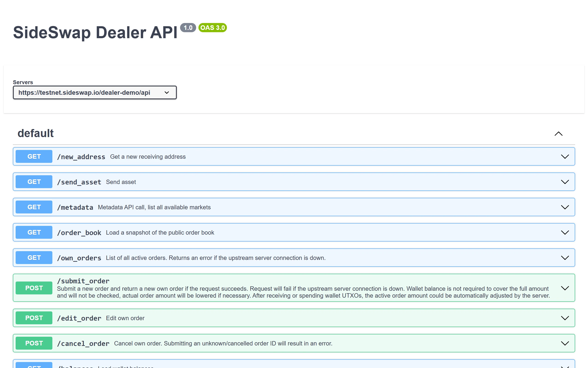This screenshot has height=368, width=588.
Task: Expand the /send_asset endpoint chevron
Action: tap(565, 182)
